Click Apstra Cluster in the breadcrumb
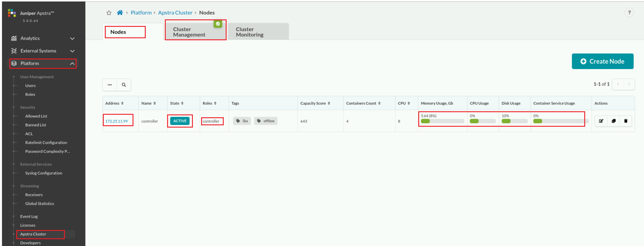This screenshot has width=644, height=246. click(175, 12)
